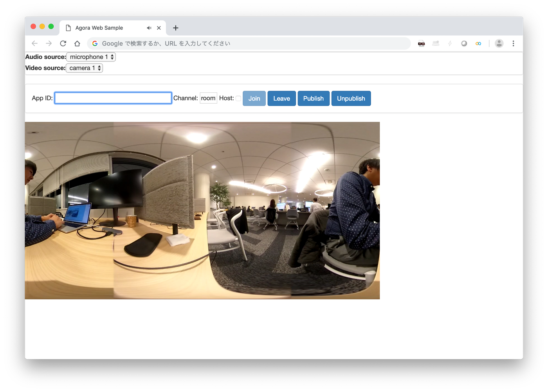
Task: Click the Google icon in address bar
Action: pos(95,43)
